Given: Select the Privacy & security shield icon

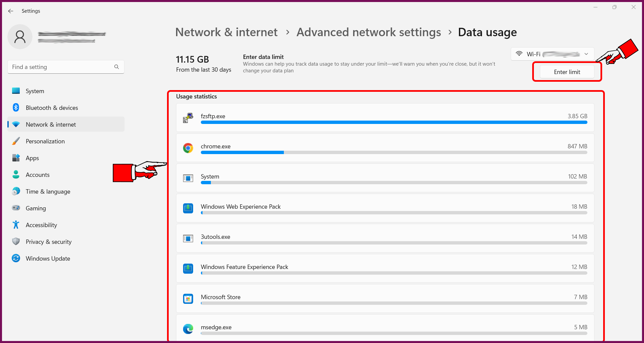Looking at the screenshot, I should (x=16, y=241).
